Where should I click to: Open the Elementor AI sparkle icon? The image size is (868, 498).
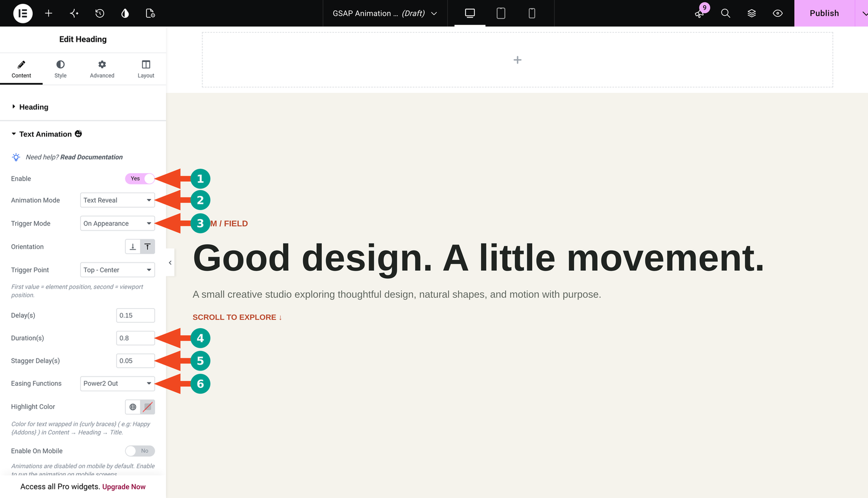[x=74, y=13]
